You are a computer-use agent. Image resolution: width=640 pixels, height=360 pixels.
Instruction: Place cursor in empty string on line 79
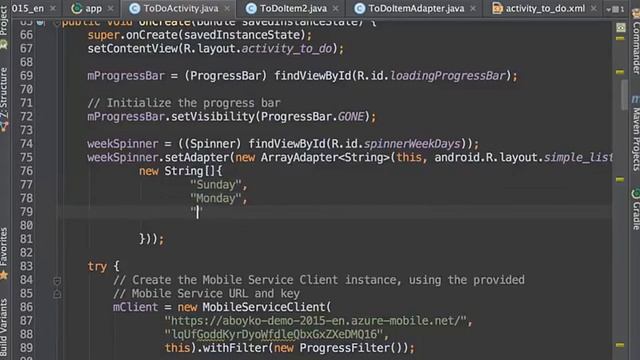point(197,212)
